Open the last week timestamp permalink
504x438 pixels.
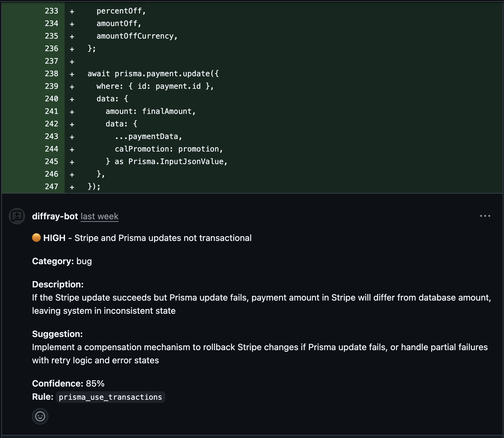click(x=99, y=216)
